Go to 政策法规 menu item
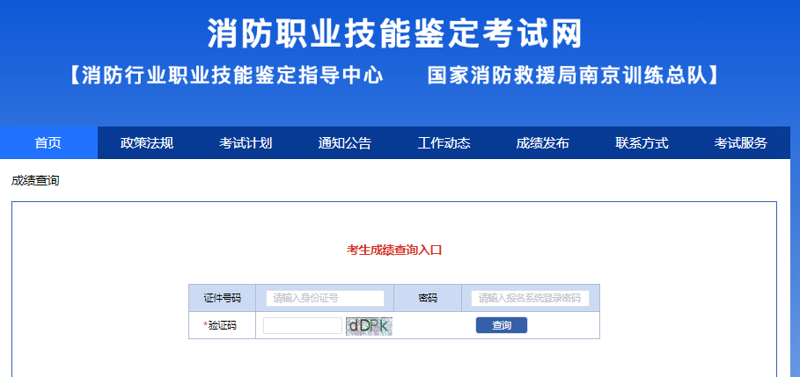 [147, 143]
